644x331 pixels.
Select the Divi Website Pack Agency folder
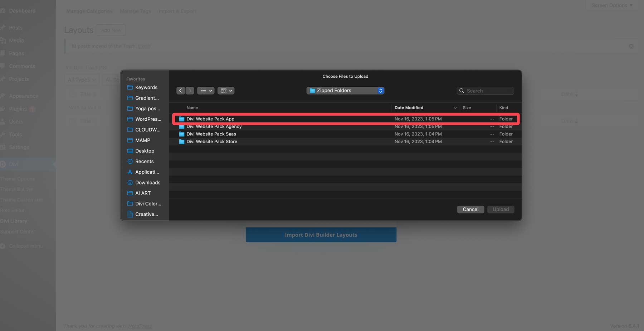346,126
